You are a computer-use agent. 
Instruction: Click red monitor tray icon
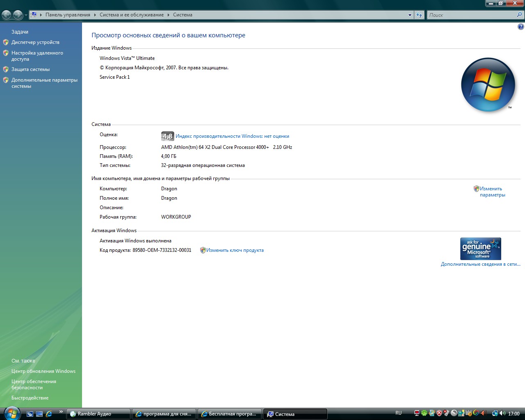coord(417,413)
